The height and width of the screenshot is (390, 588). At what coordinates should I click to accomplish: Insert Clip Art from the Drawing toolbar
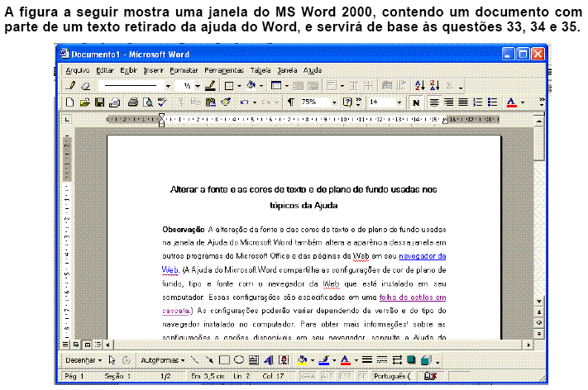(x=284, y=360)
